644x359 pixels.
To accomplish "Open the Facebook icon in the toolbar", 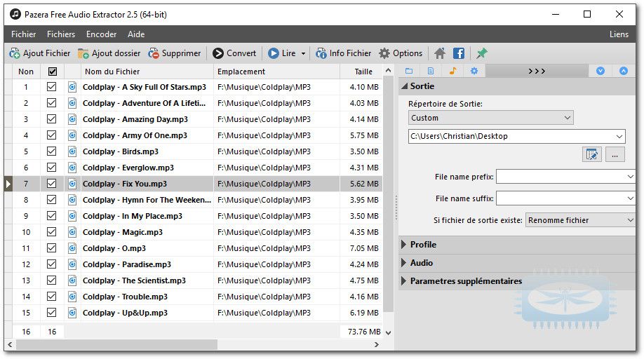I will coord(459,53).
